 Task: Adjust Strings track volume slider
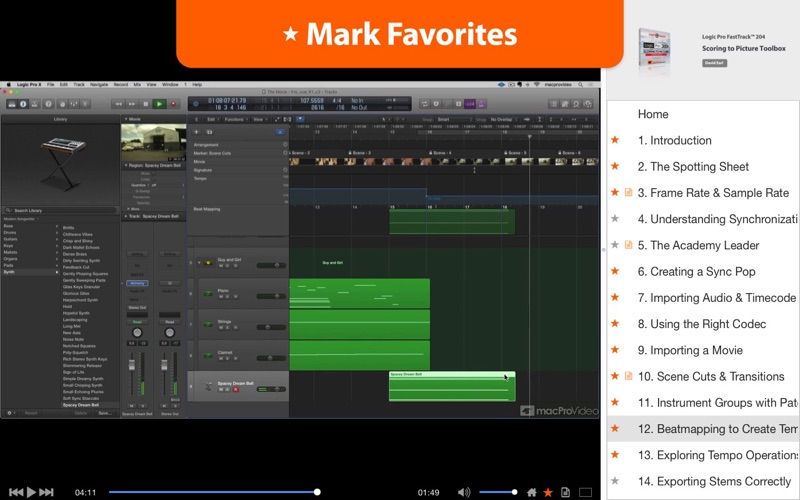[271, 327]
